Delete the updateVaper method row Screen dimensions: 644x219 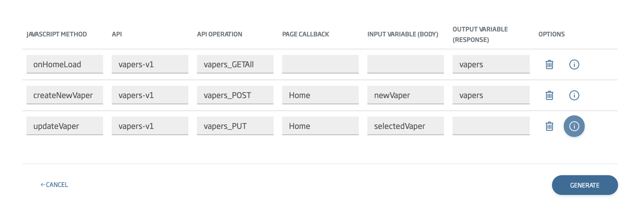[x=549, y=126]
